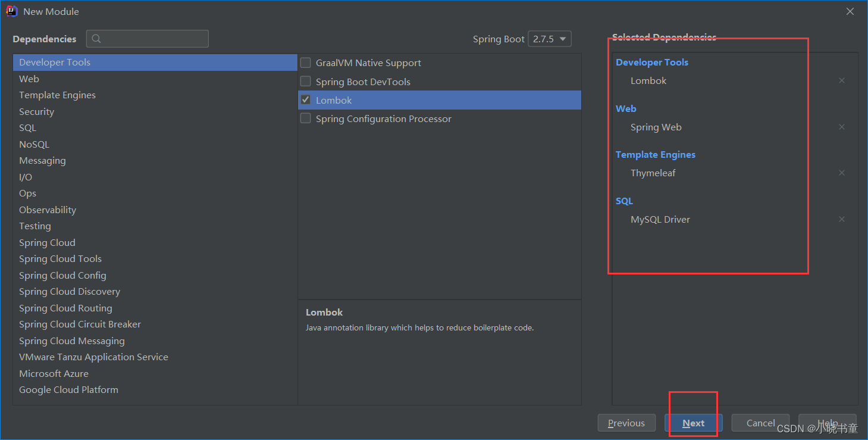Remove Thymeleaf from selected dependencies
The height and width of the screenshot is (440, 868).
841,173
